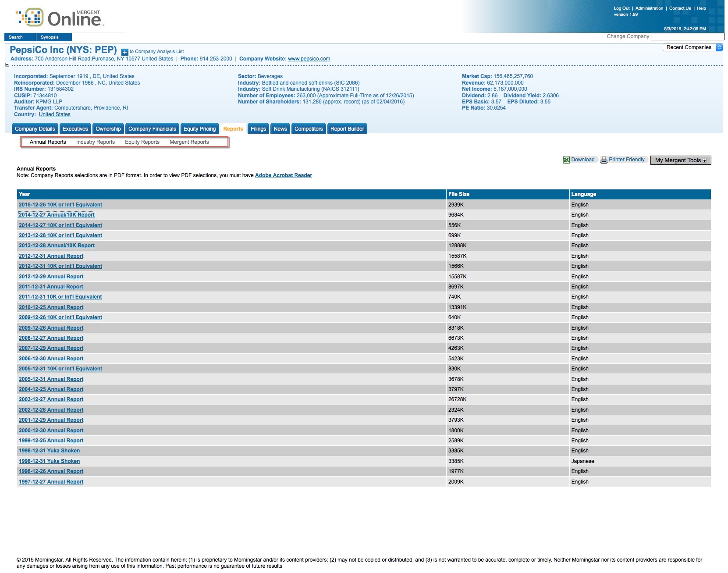Click the United States country link

pos(55,114)
